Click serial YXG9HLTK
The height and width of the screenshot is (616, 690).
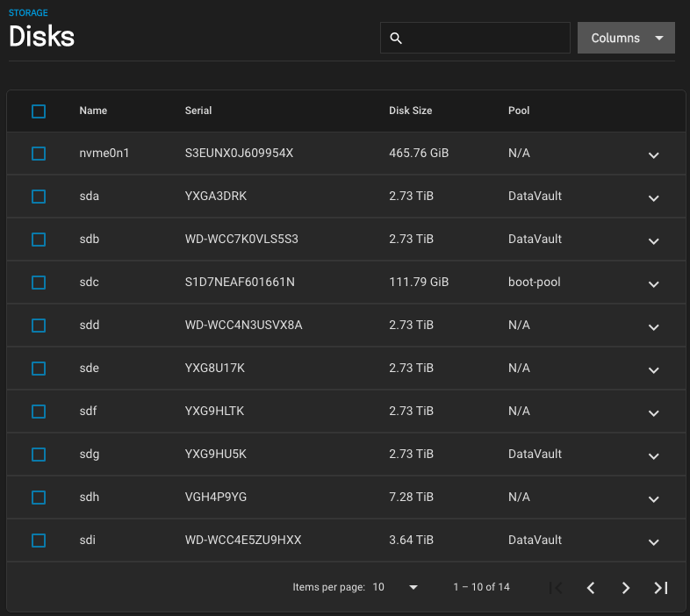[x=214, y=411]
